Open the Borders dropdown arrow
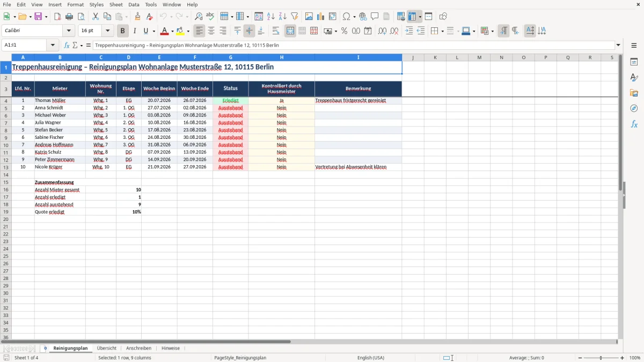644x362 pixels. pos(444,31)
